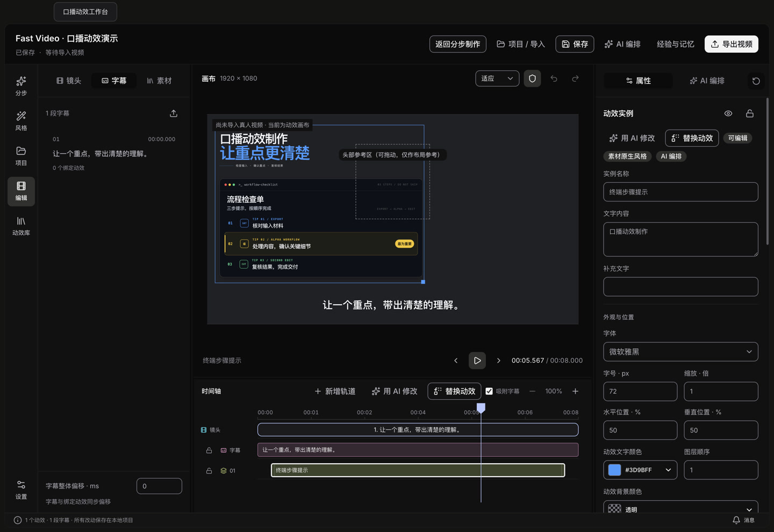This screenshot has height=532, width=774.
Task: Select the 编辑 editor sidebar icon
Action: tap(21, 191)
